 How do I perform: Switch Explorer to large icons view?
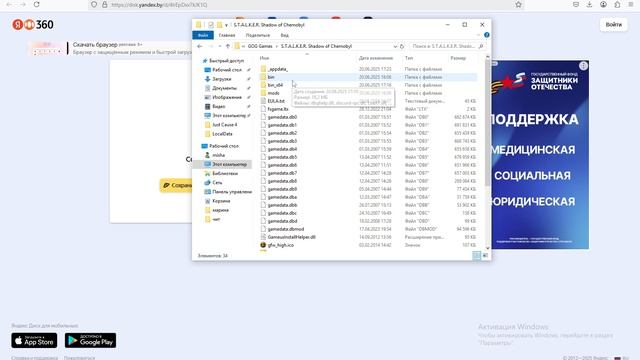(485, 256)
